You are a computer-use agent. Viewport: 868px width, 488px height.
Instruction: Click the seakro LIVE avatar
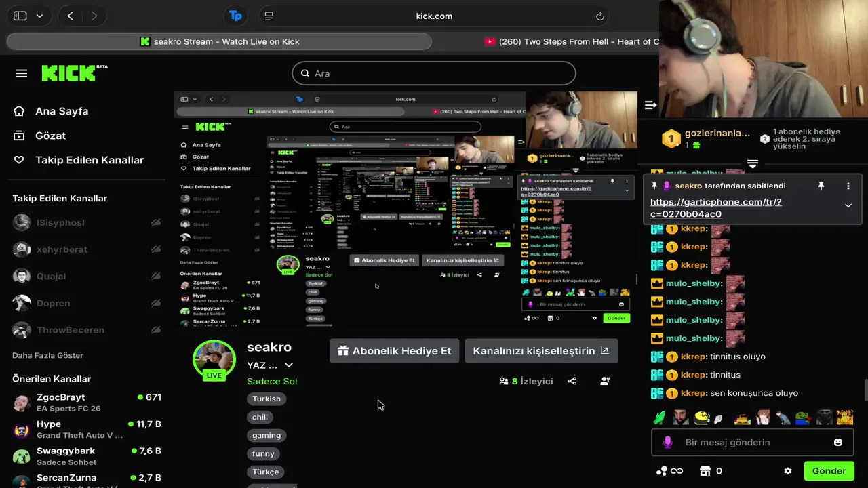coord(214,360)
